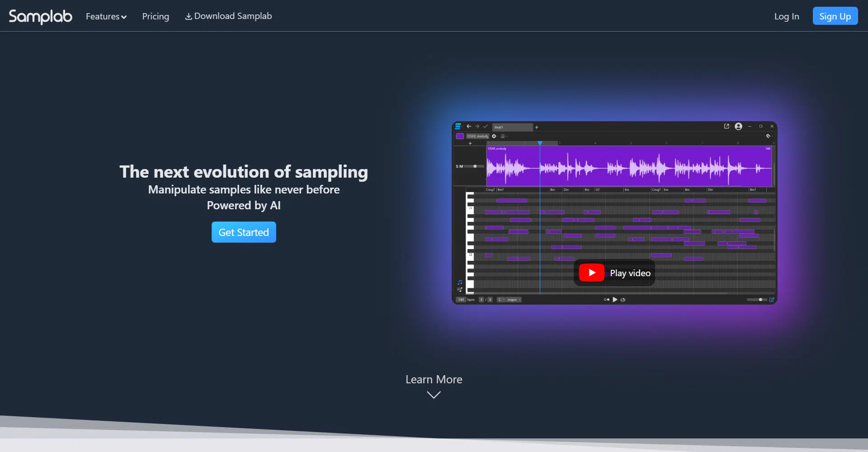Toggle the metronome dots next to play
This screenshot has width=868, height=452.
[x=606, y=300]
